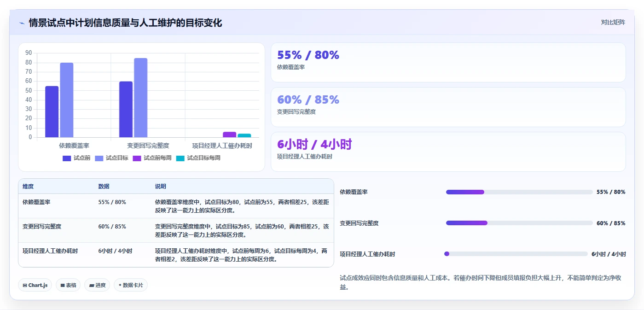Toggle the 试点前 legend entry
Viewport: 644px width, 310px height.
coord(76,158)
